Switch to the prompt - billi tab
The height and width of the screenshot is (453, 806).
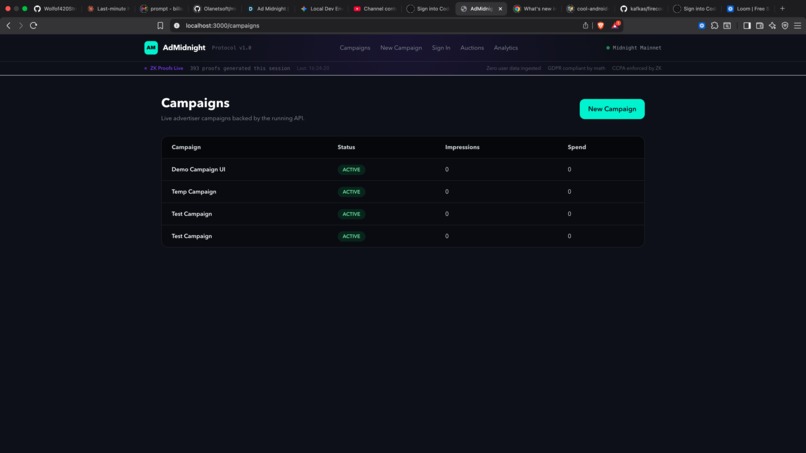point(161,9)
